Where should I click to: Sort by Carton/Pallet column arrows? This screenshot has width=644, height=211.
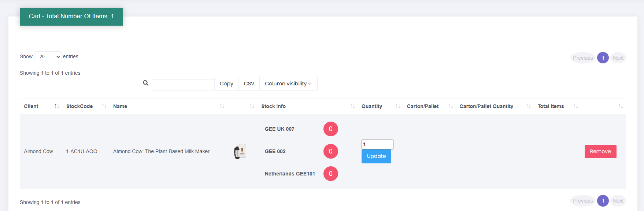click(451, 106)
